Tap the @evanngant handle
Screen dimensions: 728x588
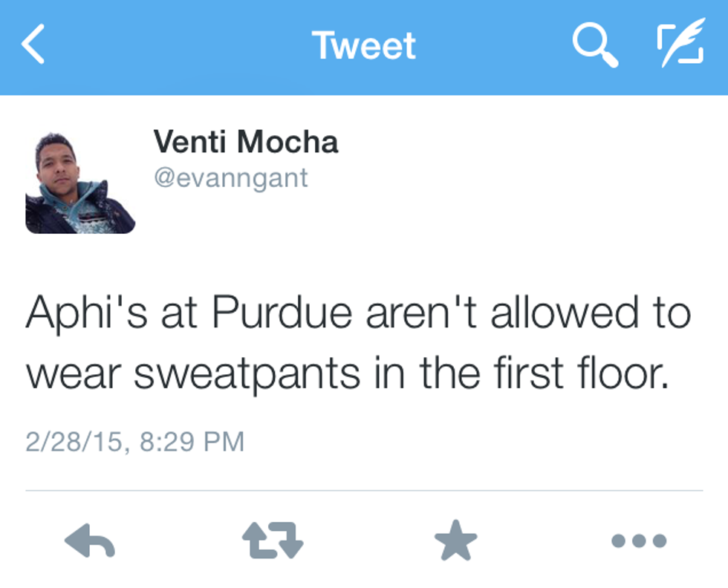click(x=230, y=178)
